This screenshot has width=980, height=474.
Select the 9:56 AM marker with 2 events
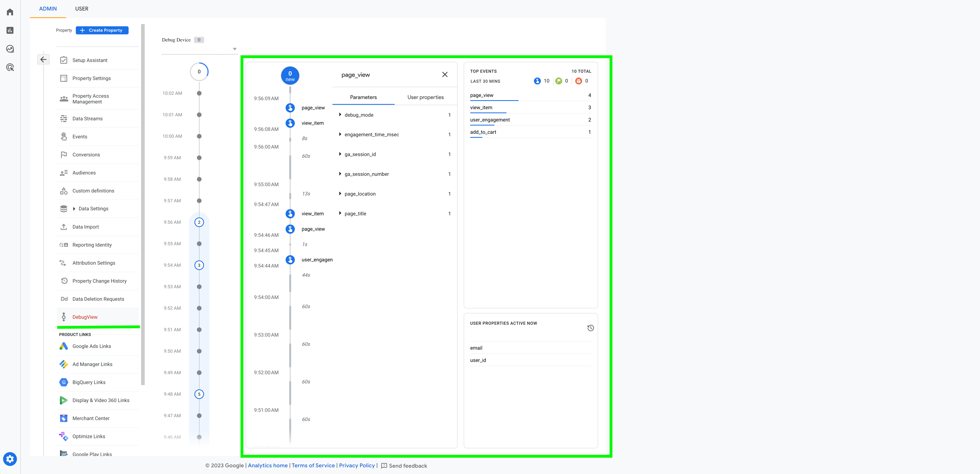(x=199, y=223)
